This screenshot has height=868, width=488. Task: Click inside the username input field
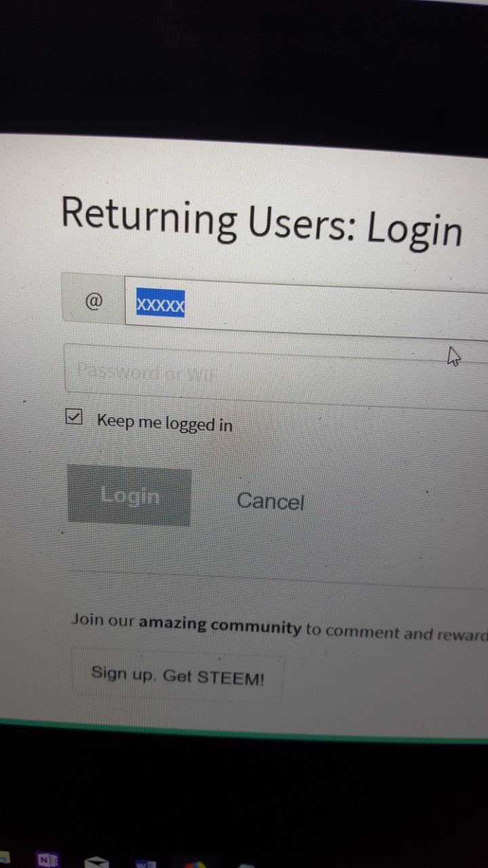tap(306, 307)
